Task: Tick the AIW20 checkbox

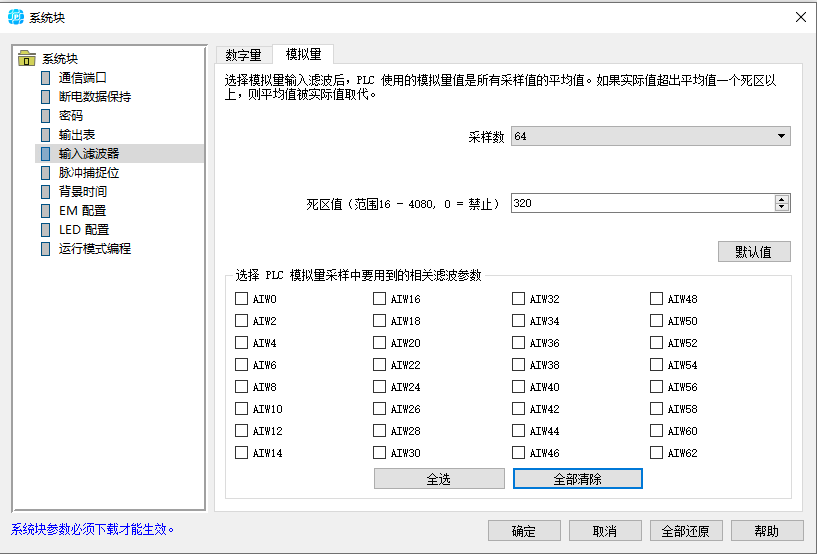Action: (379, 342)
